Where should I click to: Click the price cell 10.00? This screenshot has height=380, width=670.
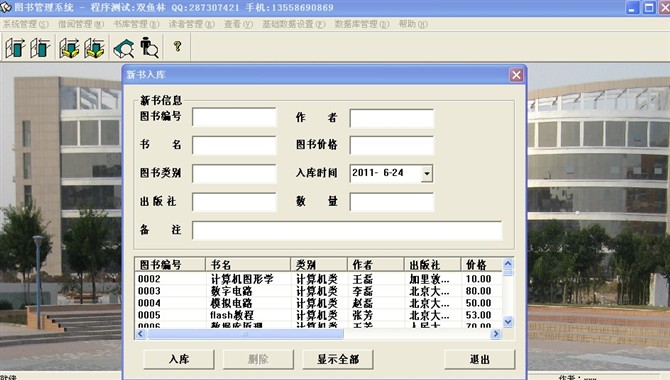coord(479,279)
